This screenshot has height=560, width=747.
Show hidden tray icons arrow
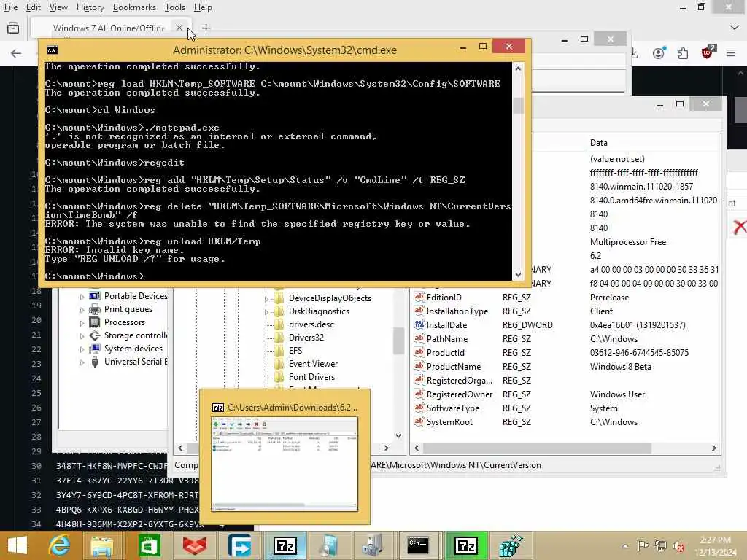tap(625, 546)
